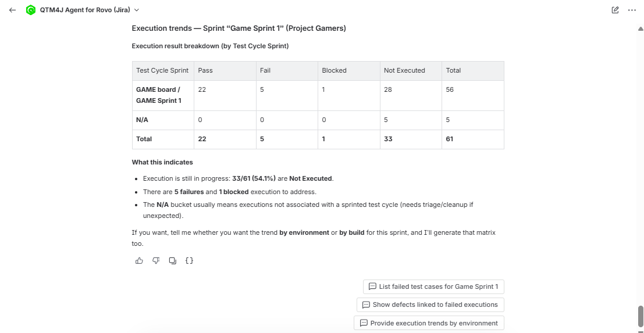Click the Blocked column header

[348, 70]
